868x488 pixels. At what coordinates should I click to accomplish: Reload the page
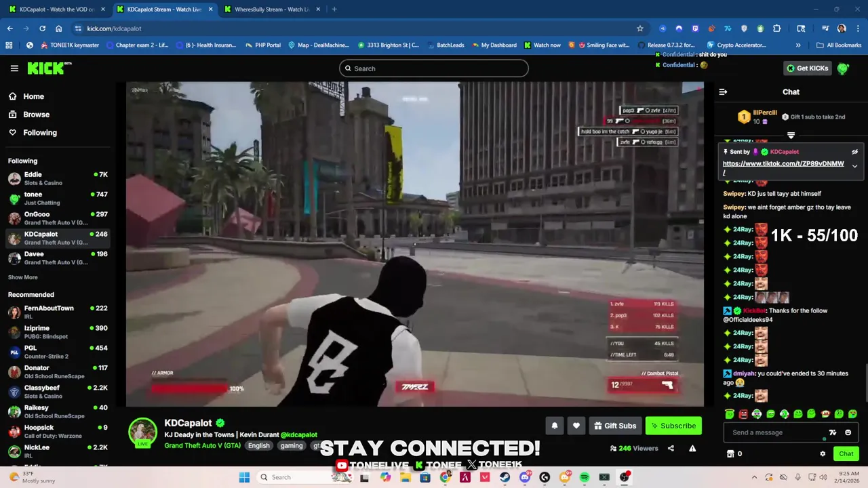[x=42, y=28]
